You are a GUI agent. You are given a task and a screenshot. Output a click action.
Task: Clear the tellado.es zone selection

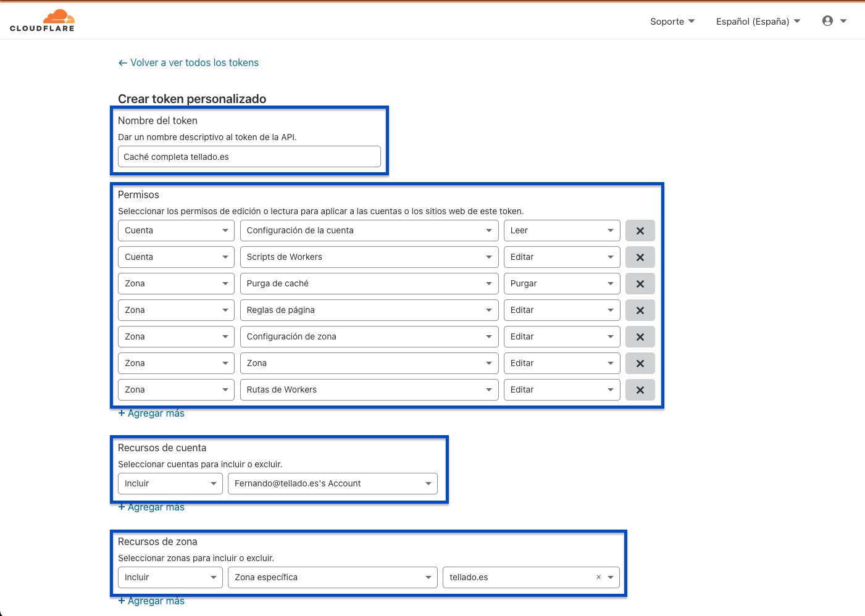(x=598, y=578)
